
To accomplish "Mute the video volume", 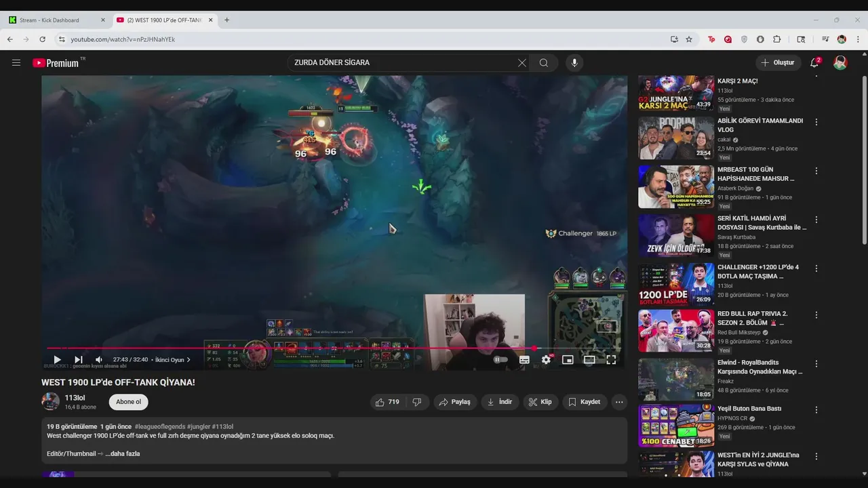I will [99, 360].
